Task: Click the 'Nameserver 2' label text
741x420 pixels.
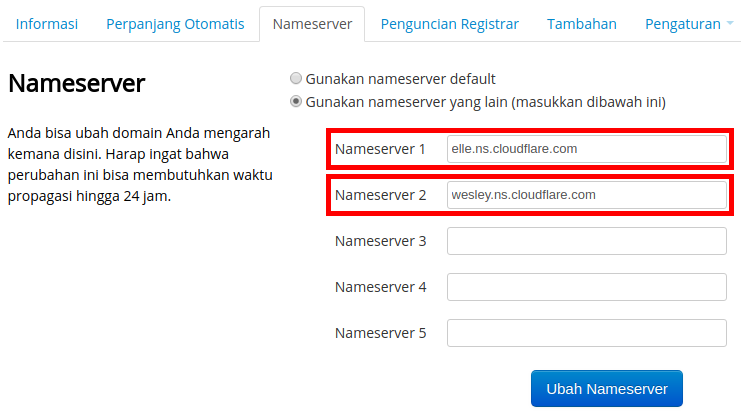Action: click(x=380, y=195)
